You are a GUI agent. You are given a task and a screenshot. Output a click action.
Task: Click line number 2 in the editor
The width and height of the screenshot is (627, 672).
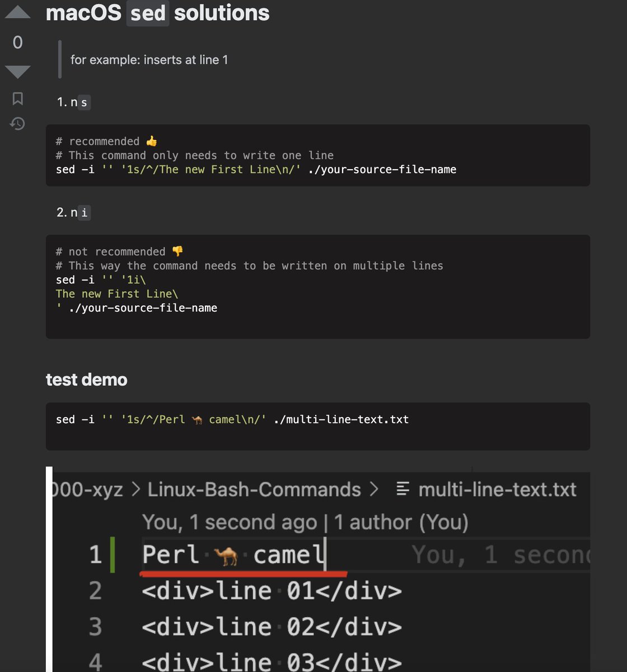click(95, 591)
